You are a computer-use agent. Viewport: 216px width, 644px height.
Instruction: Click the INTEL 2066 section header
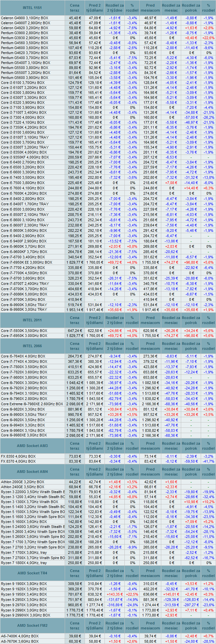32,346
